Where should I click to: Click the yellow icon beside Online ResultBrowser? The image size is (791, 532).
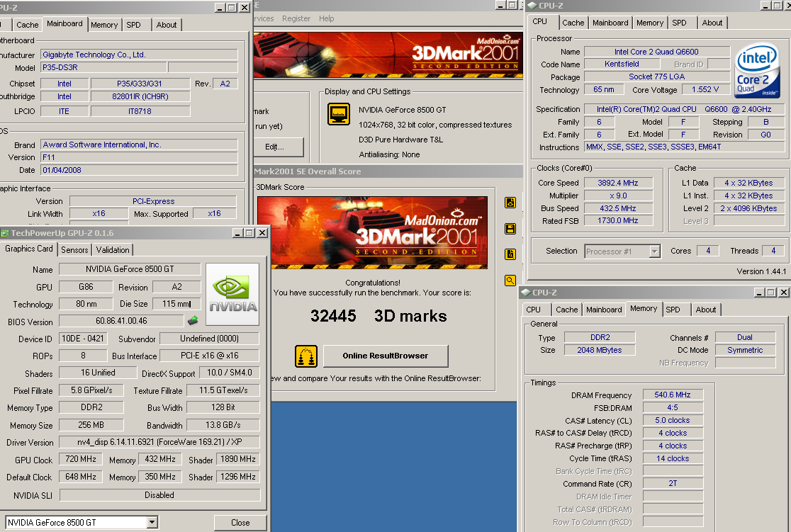coord(306,356)
